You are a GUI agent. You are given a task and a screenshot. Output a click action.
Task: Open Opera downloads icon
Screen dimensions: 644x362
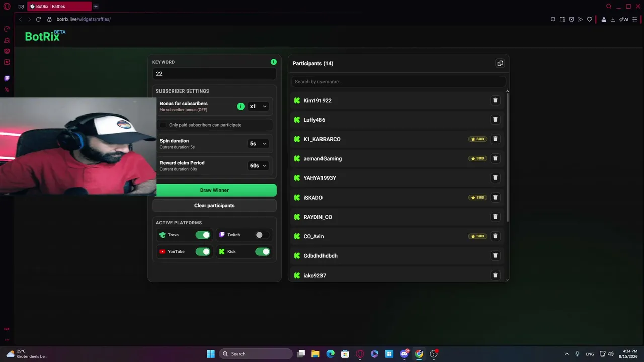613,19
